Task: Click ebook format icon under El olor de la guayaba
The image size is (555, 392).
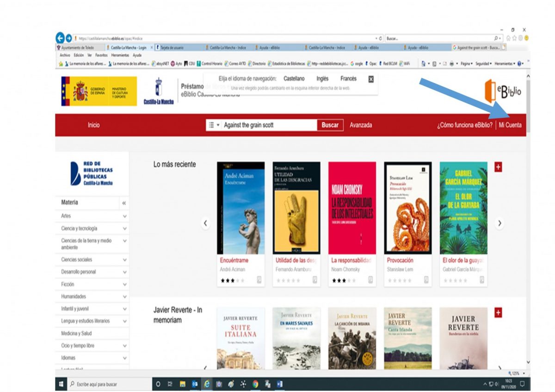Action: 481,280
